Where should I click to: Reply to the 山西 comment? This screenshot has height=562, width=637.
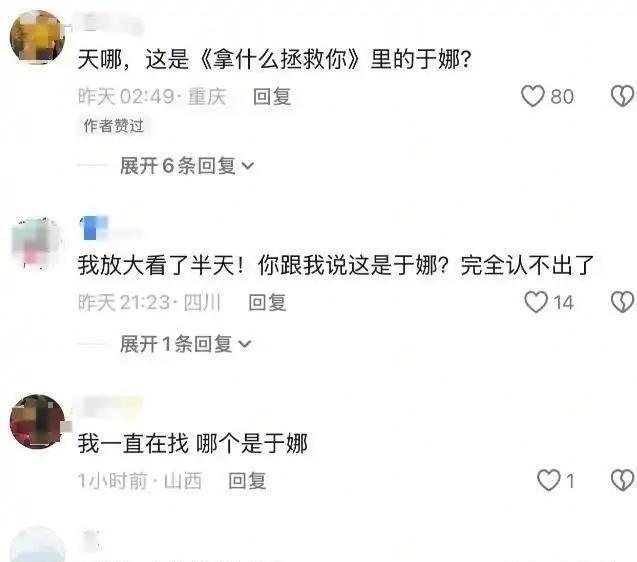(x=247, y=481)
